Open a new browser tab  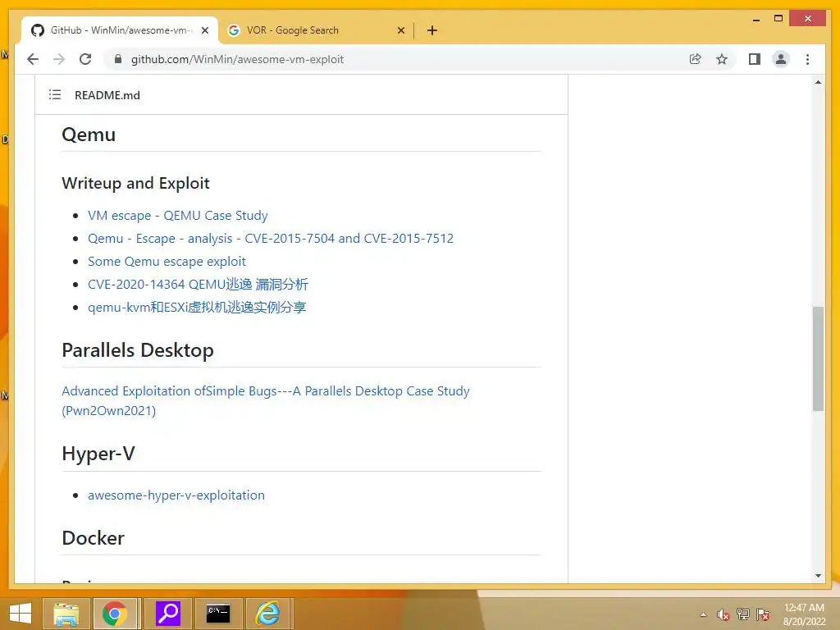[x=431, y=30]
